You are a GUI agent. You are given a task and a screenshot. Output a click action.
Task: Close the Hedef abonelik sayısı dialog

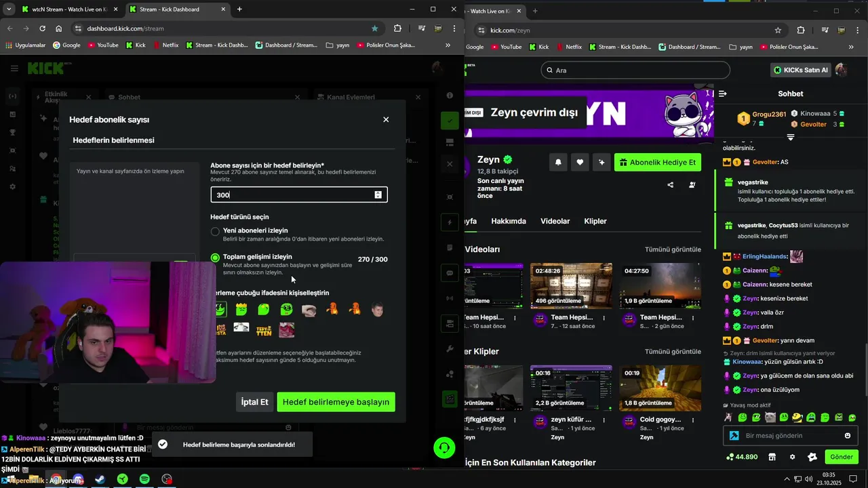(386, 119)
